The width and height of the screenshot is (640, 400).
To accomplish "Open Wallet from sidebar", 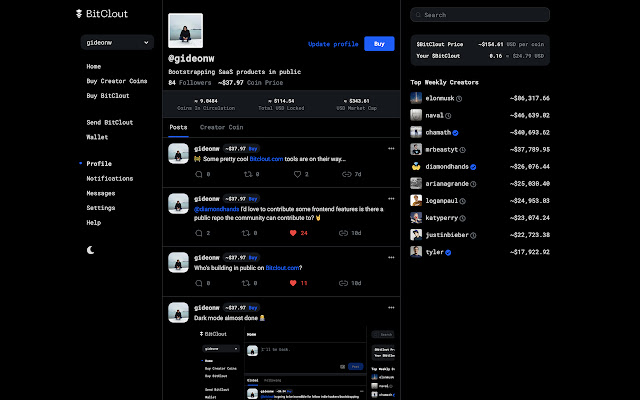I will tap(97, 137).
